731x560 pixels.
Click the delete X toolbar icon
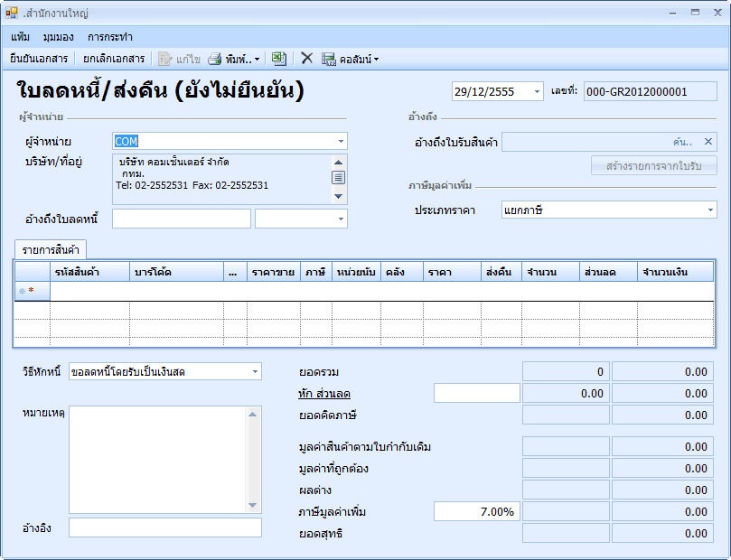307,59
